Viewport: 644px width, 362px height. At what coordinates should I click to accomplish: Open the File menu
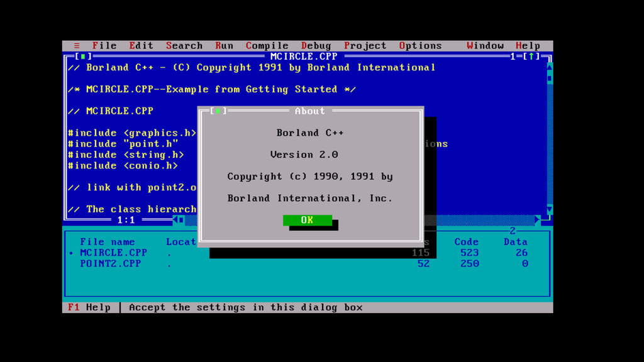click(x=104, y=45)
